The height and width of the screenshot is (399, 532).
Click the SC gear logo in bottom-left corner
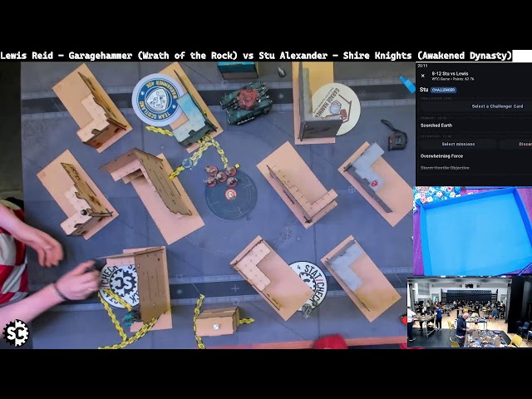pos(15,332)
